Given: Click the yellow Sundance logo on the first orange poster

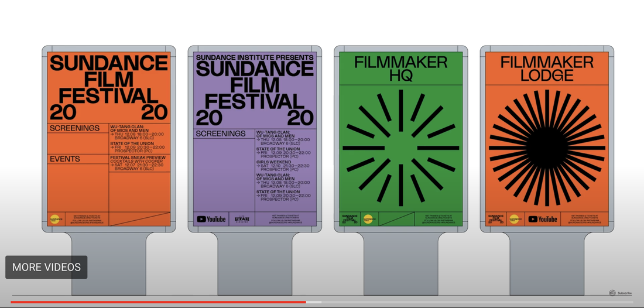Looking at the screenshot, I should (56, 220).
